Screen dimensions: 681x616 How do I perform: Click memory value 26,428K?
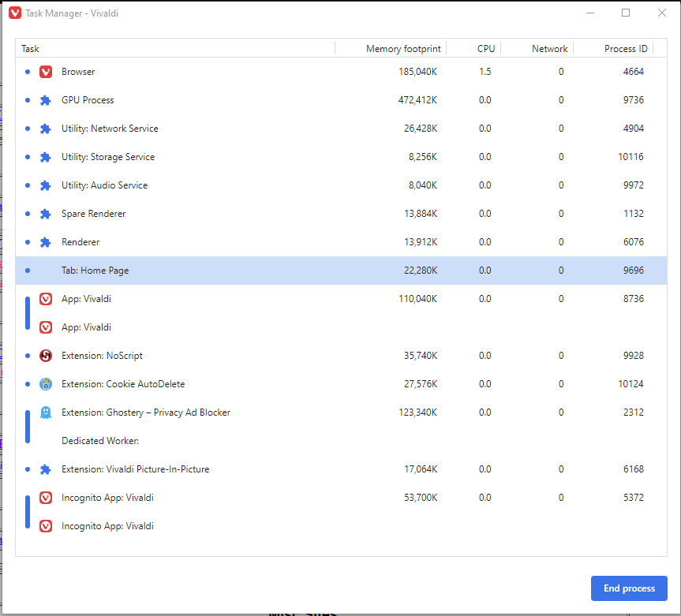click(x=421, y=129)
